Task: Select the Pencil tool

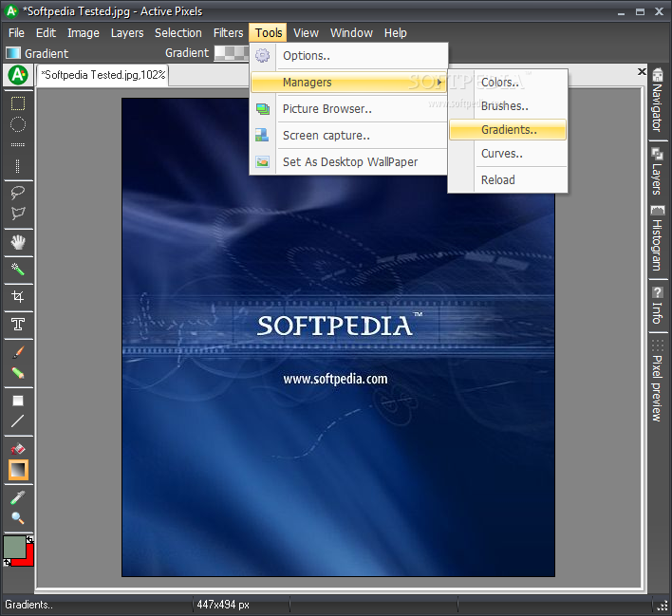Action: [18, 373]
